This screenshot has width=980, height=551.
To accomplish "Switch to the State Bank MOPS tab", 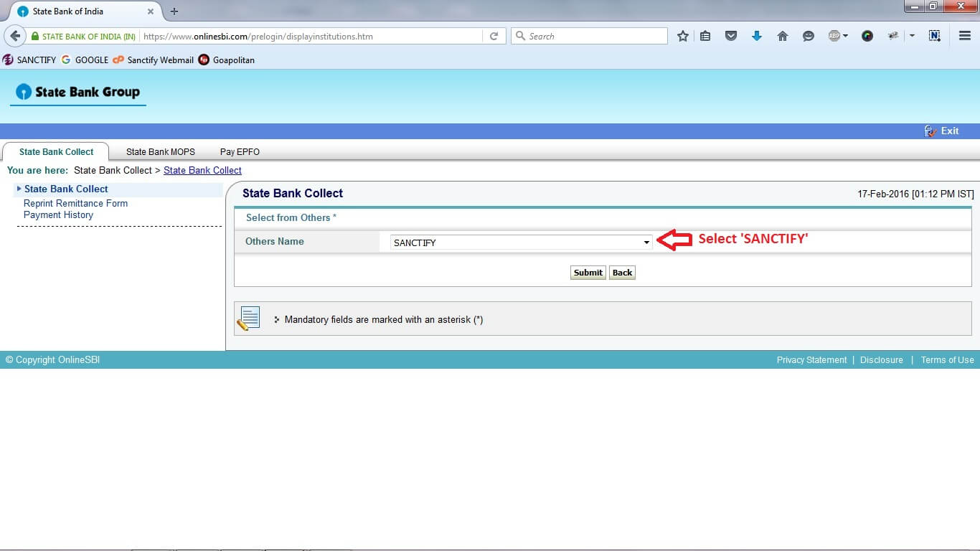I will [161, 151].
